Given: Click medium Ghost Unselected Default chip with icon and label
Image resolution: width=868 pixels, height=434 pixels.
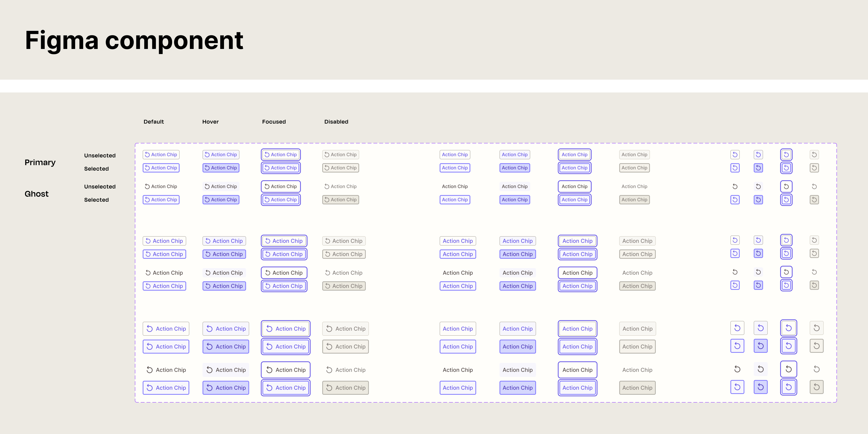Looking at the screenshot, I should coord(164,273).
